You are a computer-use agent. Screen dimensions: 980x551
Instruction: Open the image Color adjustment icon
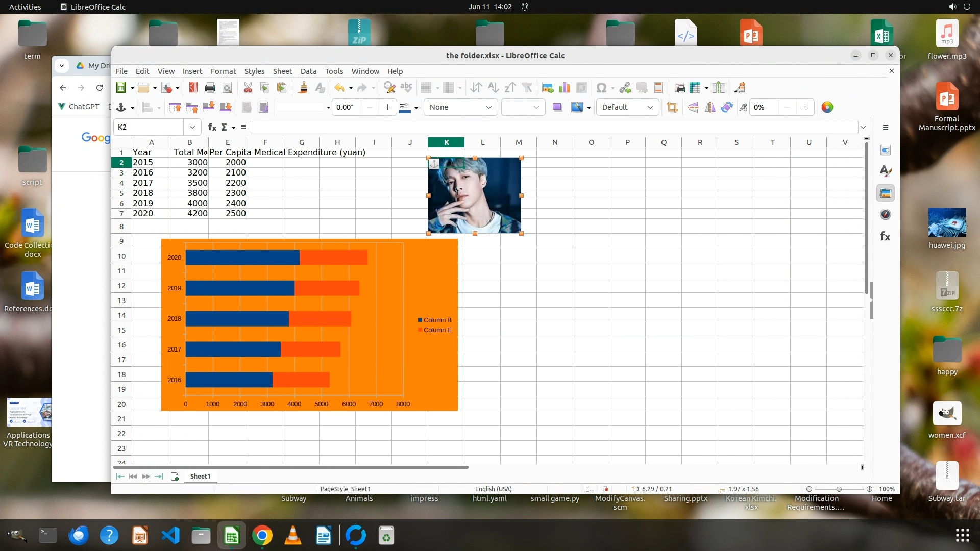(x=827, y=107)
